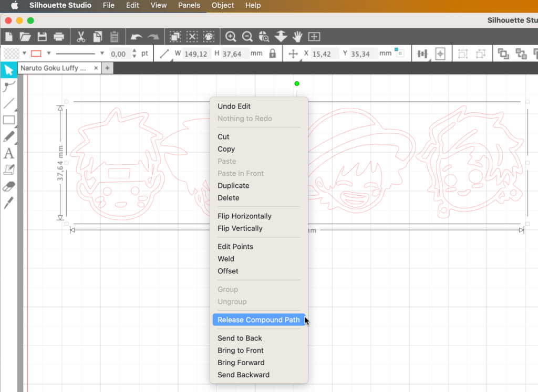Select Weld in the context menu
This screenshot has width=538, height=392.
click(226, 259)
